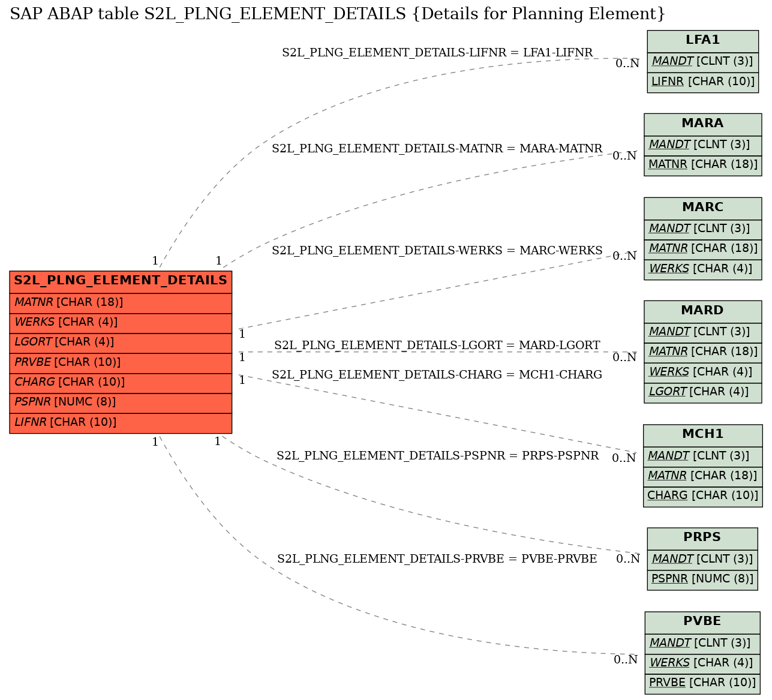Click MANDT field in MARC table
The image size is (772, 700).
[x=703, y=229]
